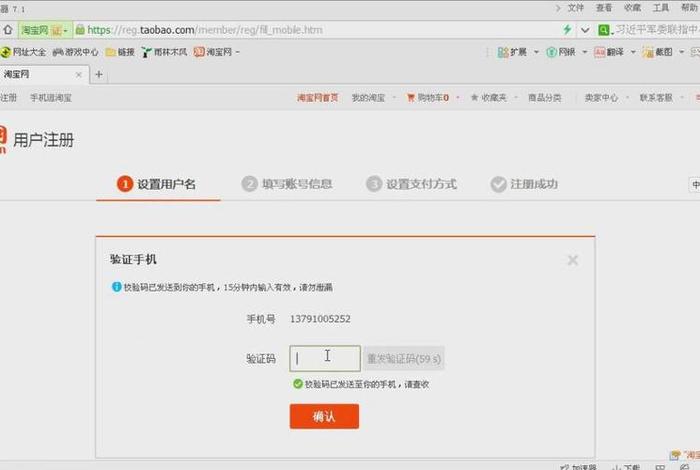Screen dimensions: 700x470
Task: Expand the 扩展 dropdown arrow
Action: pos(536,52)
